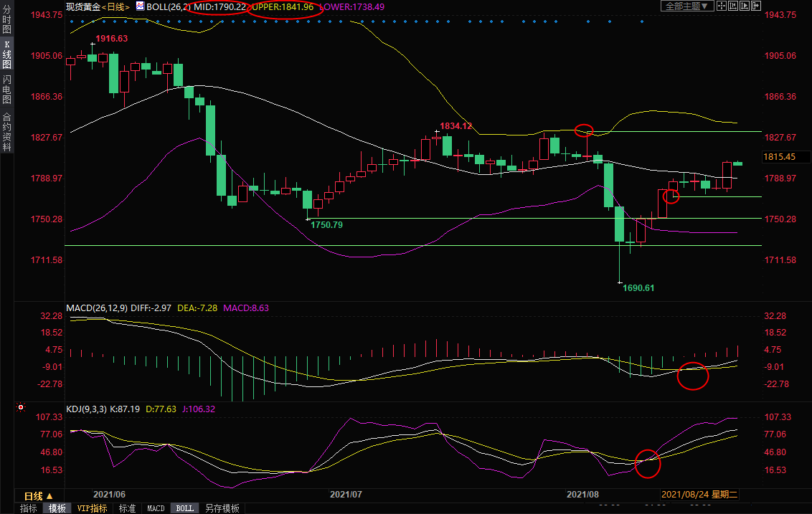The image size is (812, 514).
Task: Click the MACD(26,12,9) indicator label
Action: click(98, 308)
